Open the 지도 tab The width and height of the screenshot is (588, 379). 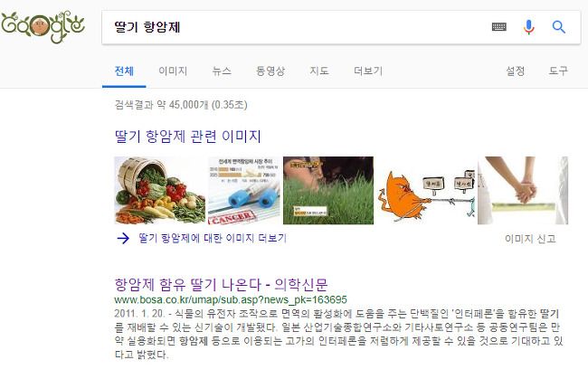(x=319, y=71)
